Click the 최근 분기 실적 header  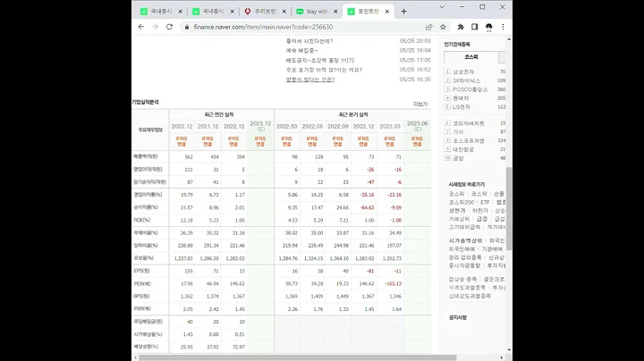[x=353, y=115]
